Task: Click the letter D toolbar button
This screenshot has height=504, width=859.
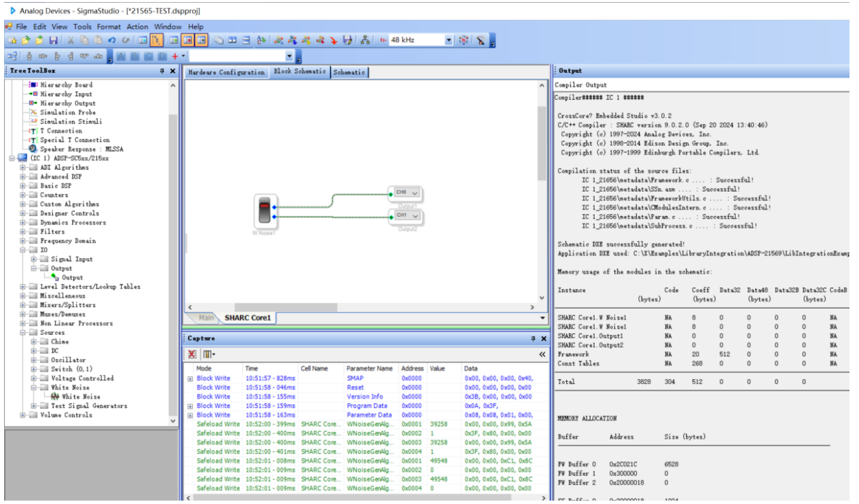Action: (x=162, y=57)
